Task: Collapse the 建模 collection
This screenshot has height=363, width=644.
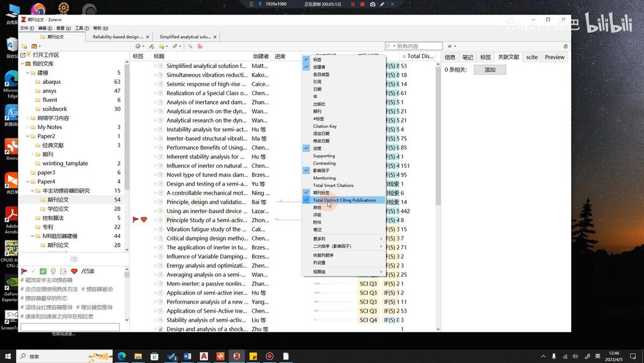Action: point(28,73)
